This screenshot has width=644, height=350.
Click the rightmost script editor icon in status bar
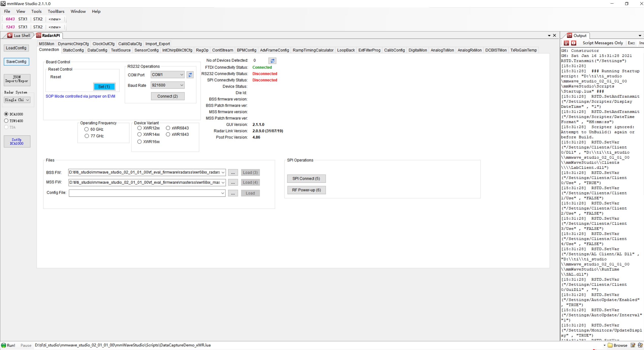[x=640, y=345]
